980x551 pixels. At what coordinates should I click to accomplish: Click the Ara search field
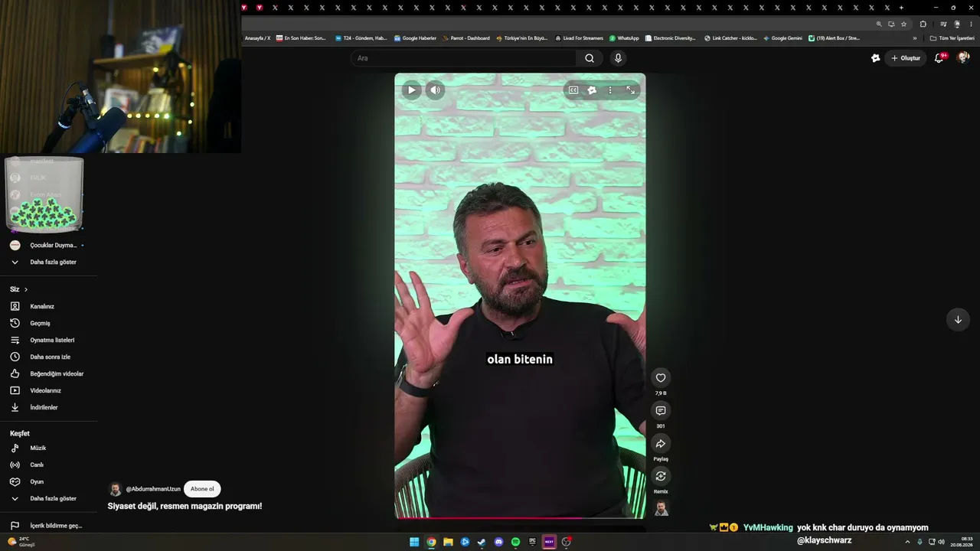463,58
